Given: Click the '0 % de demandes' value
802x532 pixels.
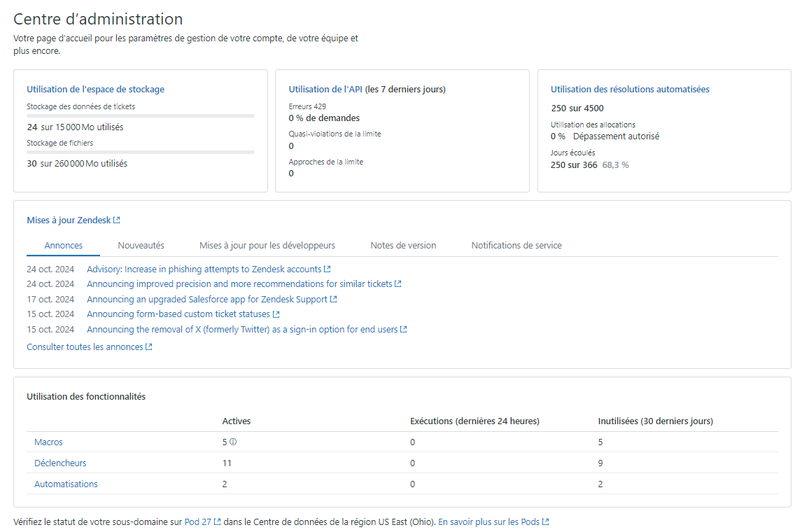Looking at the screenshot, I should tap(324, 118).
